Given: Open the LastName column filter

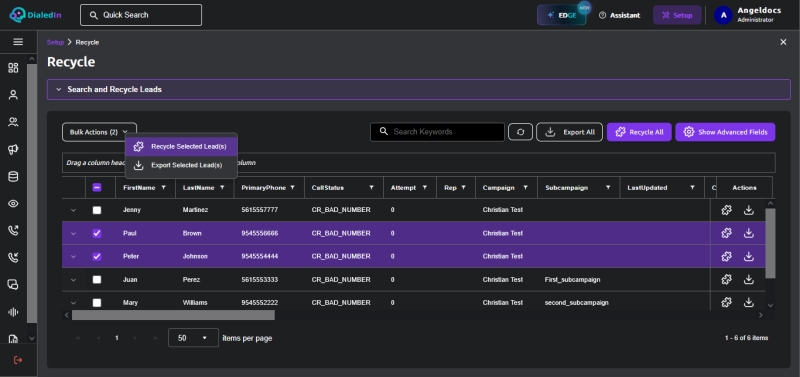Looking at the screenshot, I should (x=222, y=188).
